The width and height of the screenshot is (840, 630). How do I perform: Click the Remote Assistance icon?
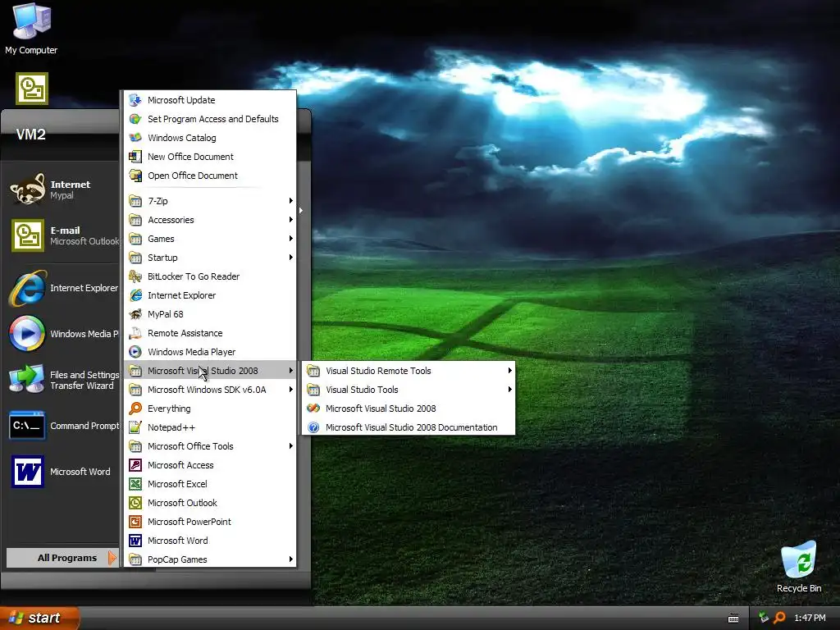coord(135,333)
